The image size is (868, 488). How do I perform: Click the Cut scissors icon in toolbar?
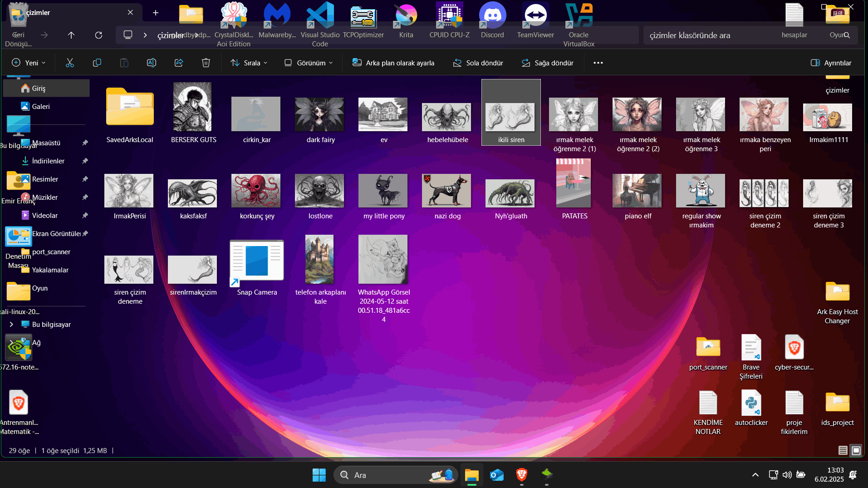(x=69, y=63)
